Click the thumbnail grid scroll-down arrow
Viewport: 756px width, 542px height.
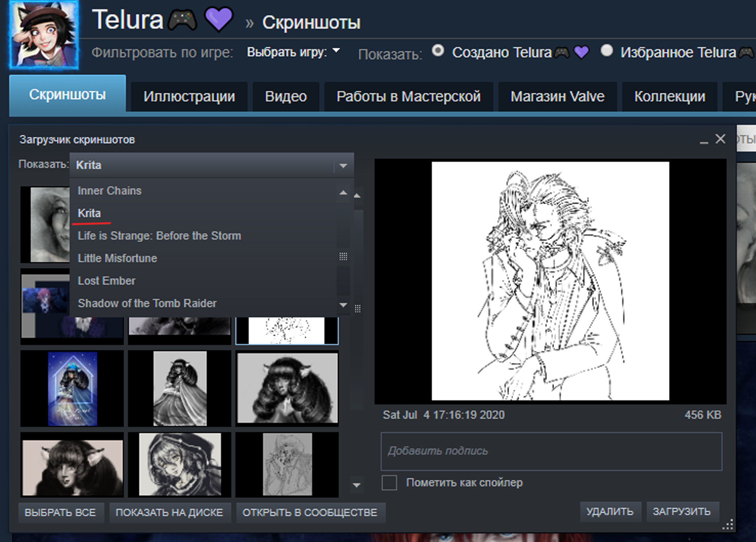[357, 485]
